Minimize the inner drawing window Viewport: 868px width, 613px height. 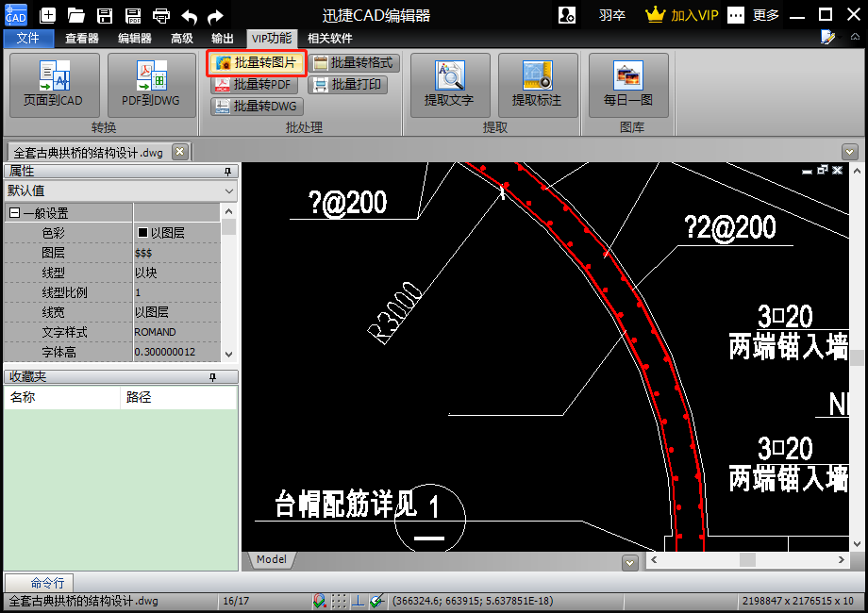(807, 171)
